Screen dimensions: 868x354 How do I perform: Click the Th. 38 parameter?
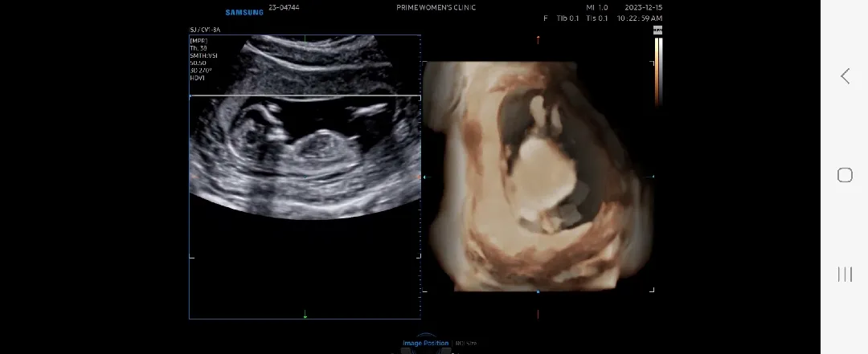pyautogui.click(x=199, y=48)
